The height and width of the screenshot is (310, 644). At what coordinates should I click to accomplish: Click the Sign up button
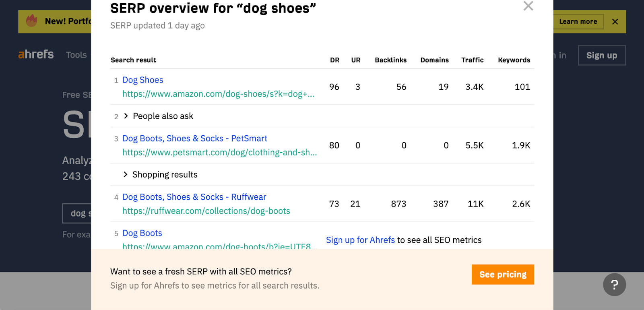click(x=602, y=55)
